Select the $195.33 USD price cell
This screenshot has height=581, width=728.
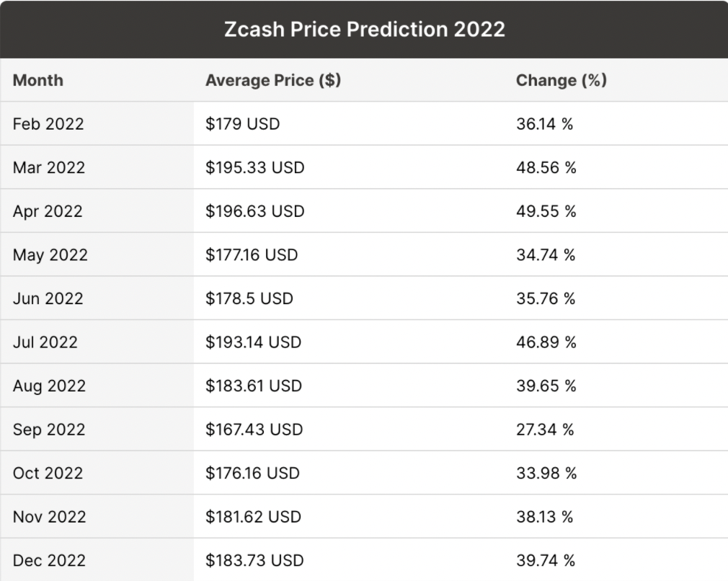pos(255,167)
